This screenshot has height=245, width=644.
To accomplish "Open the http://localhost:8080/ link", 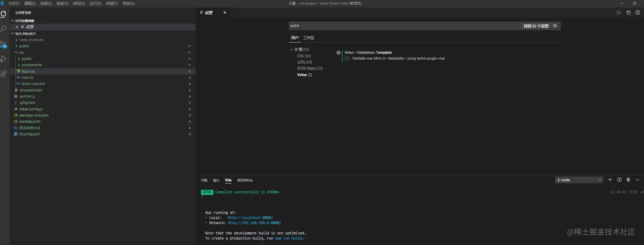I will point(250,218).
